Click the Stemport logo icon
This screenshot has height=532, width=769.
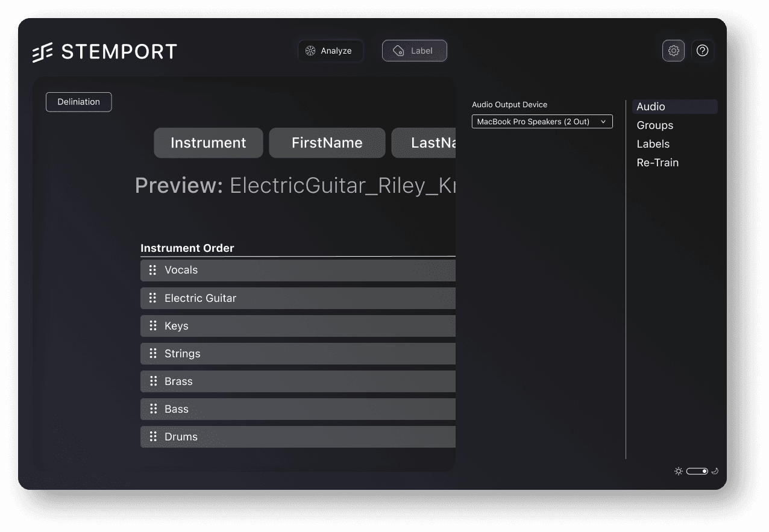(43, 52)
